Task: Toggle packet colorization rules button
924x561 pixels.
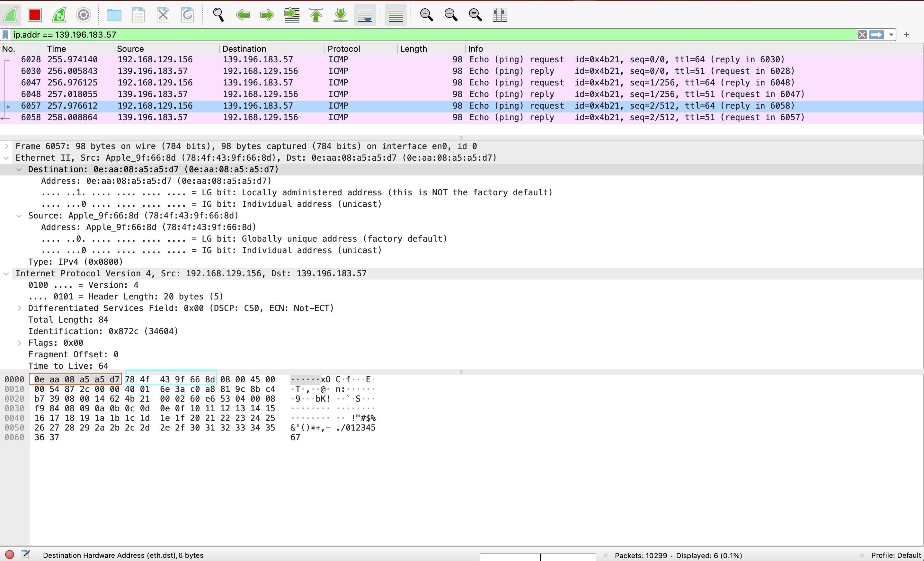Action: [x=395, y=15]
